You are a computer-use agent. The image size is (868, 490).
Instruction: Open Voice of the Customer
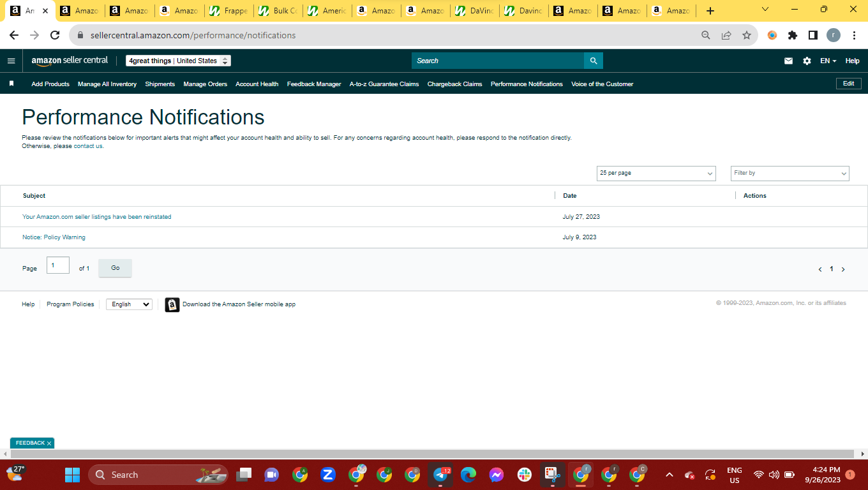pos(602,84)
